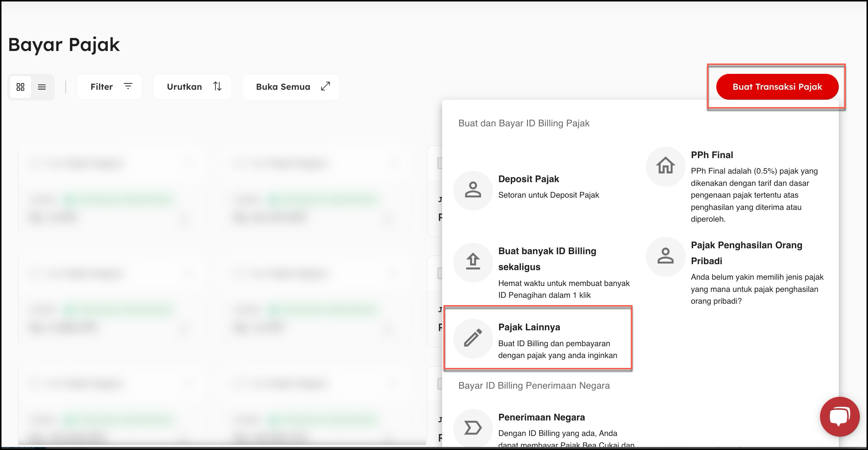Click the Pajak Lainnya heading text
This screenshot has width=868, height=450.
[x=529, y=327]
